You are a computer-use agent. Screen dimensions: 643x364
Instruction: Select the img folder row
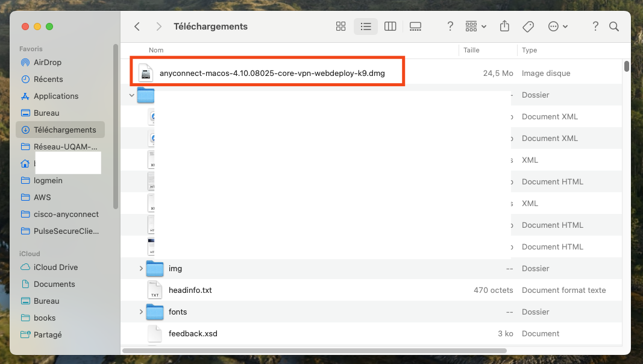tap(371, 269)
